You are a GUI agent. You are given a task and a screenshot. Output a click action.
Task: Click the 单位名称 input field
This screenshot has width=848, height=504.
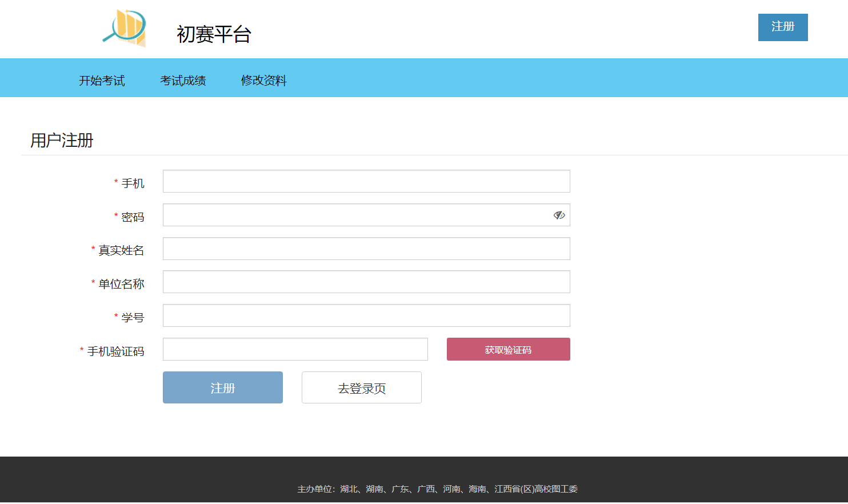pos(366,282)
